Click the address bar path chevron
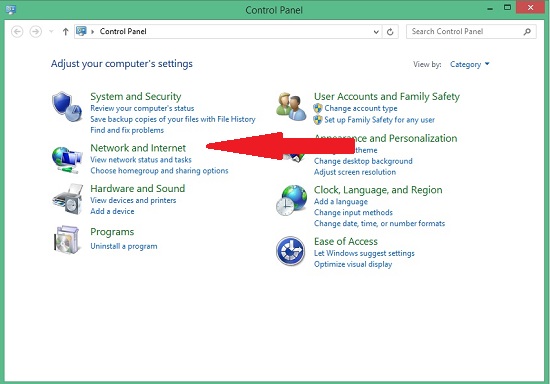Screen dimensions: 550x384 click(x=93, y=32)
